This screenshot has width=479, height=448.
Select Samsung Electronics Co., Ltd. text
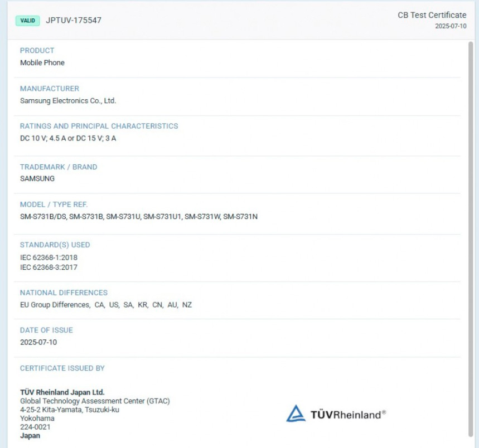(68, 101)
